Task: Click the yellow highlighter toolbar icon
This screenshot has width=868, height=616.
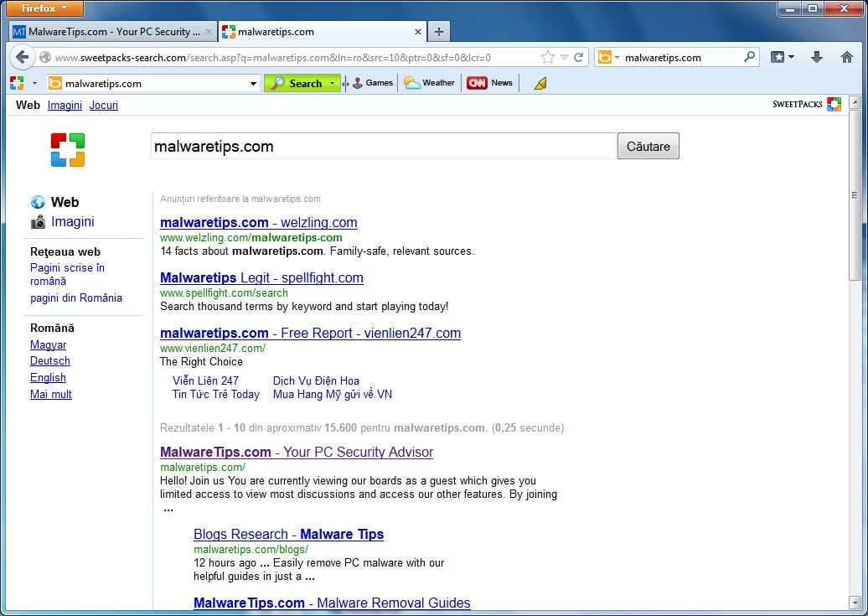Action: pos(540,84)
